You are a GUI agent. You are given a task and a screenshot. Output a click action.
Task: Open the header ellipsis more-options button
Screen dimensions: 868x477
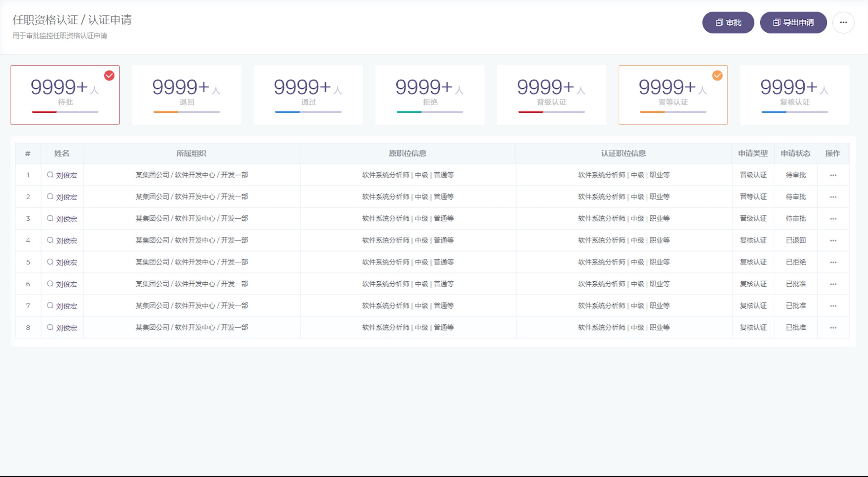click(843, 22)
